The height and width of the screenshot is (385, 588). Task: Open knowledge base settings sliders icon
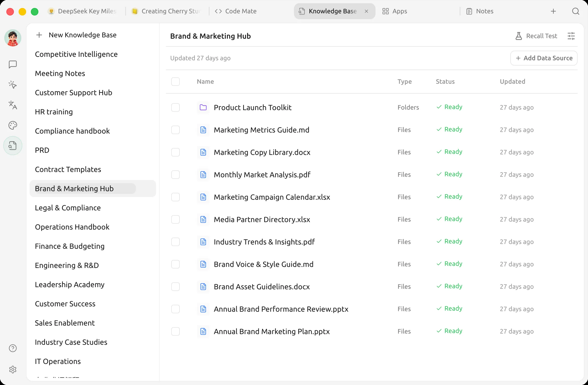[x=571, y=36]
